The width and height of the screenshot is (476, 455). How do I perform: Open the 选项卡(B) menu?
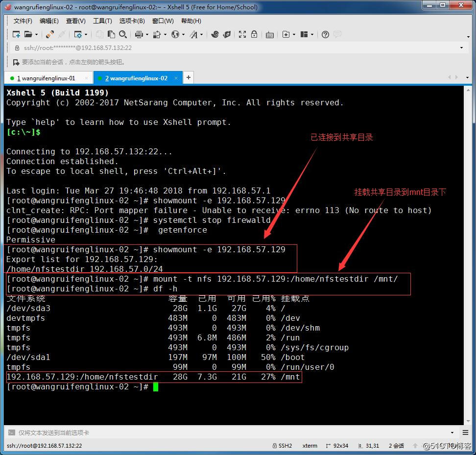pos(132,21)
